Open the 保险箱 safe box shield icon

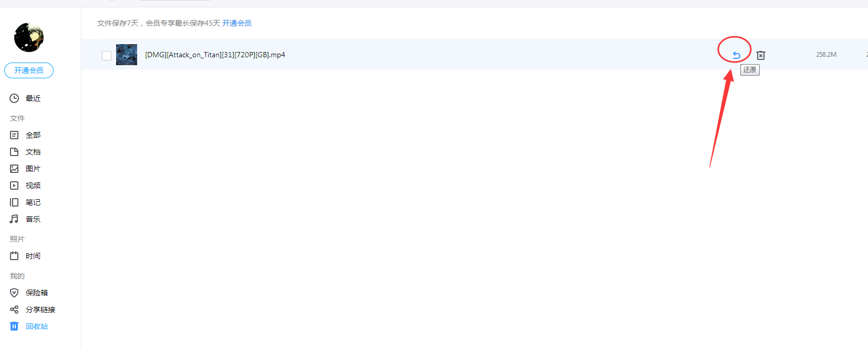(14, 293)
